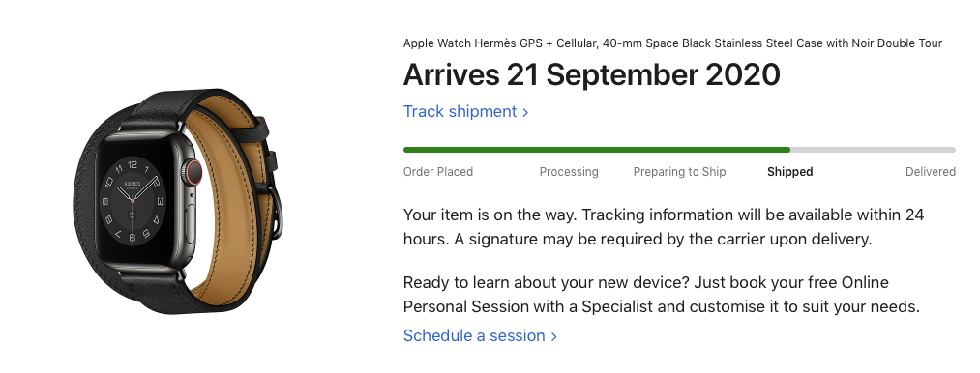Click the Schedule a session link
980x373 pixels.
(480, 336)
